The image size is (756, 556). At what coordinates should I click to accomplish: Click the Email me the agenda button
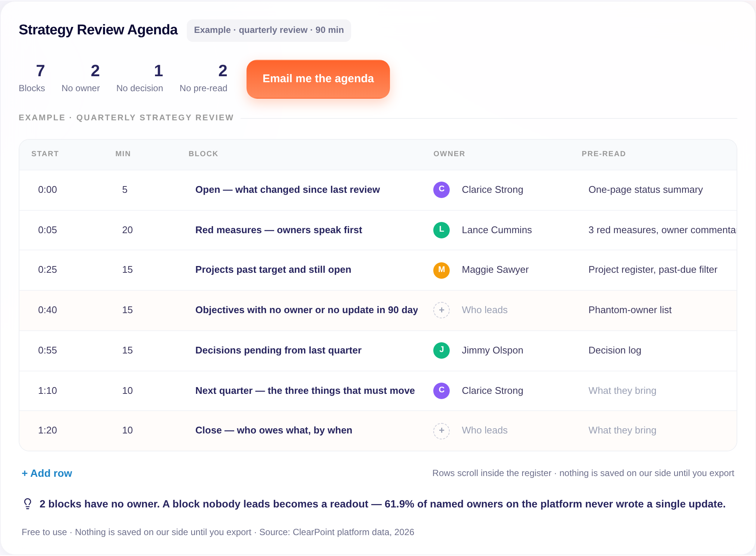tap(318, 79)
